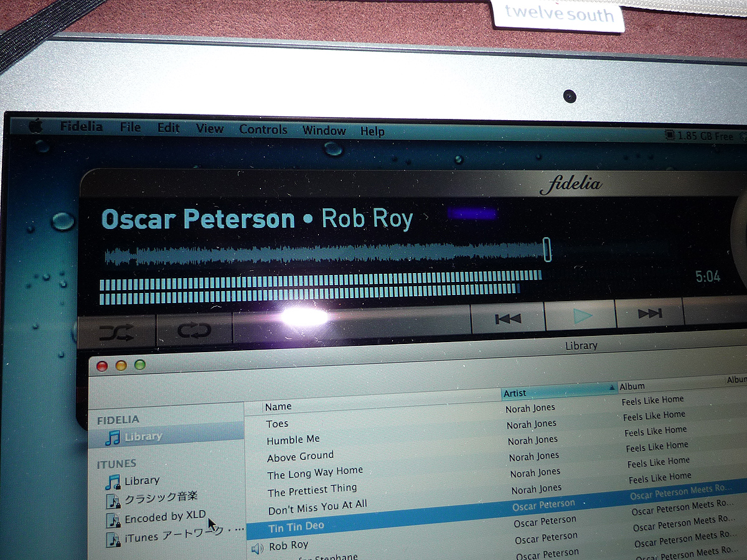This screenshot has height=560, width=747.
Task: Click the iTunes アートワーク playlist icon
Action: click(x=113, y=539)
